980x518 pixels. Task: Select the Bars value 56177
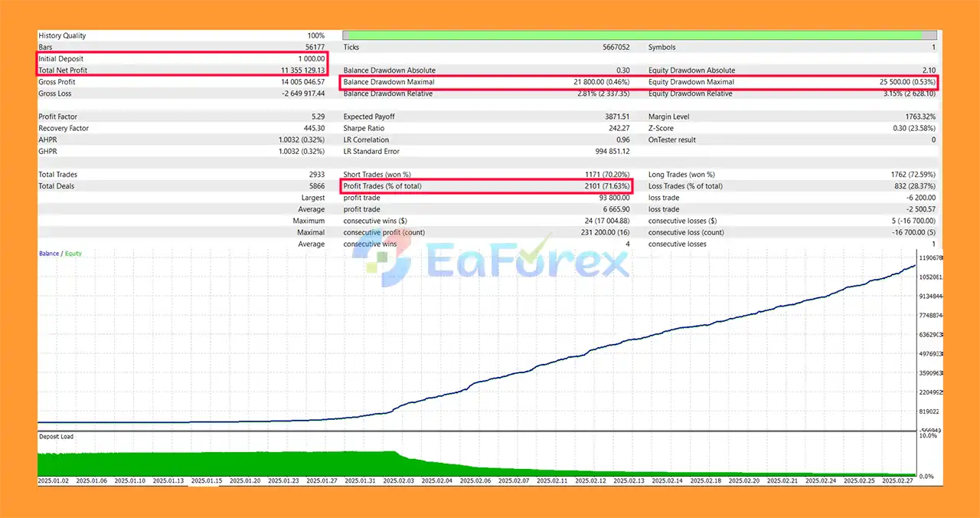click(313, 48)
